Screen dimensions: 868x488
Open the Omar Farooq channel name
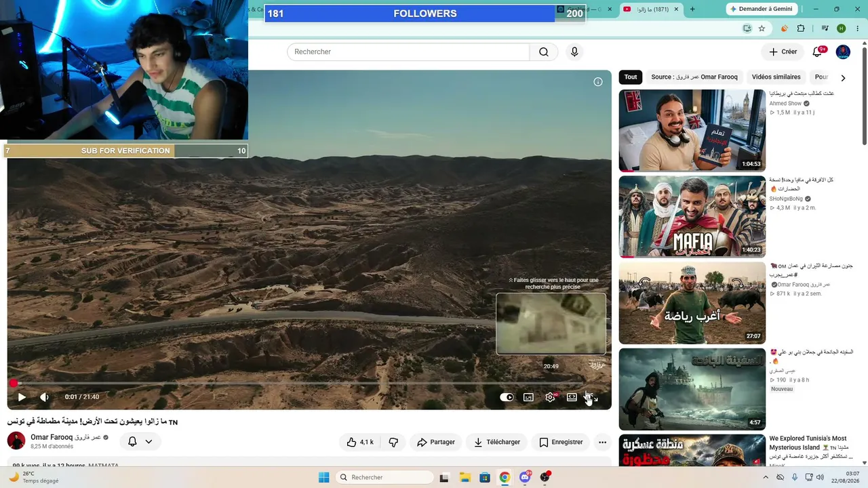tap(66, 437)
